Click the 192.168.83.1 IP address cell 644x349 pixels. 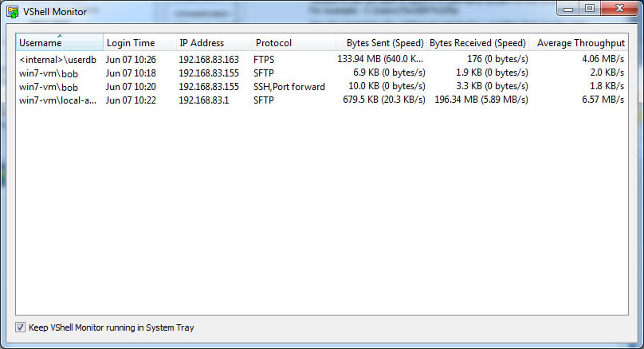[203, 100]
